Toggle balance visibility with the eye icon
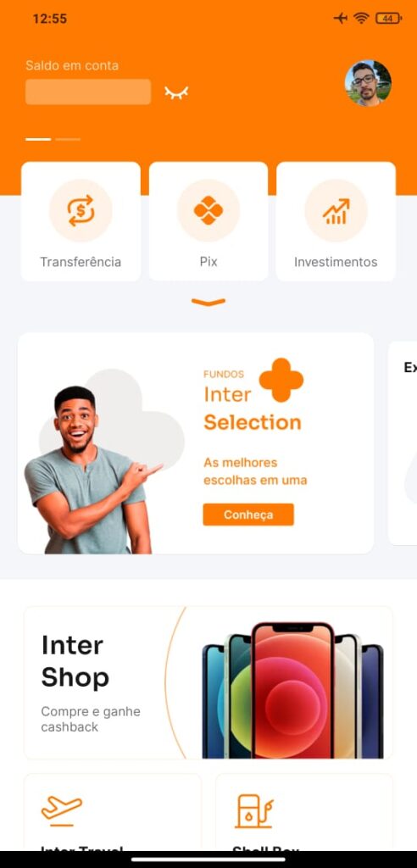This screenshot has width=417, height=868. [x=176, y=92]
